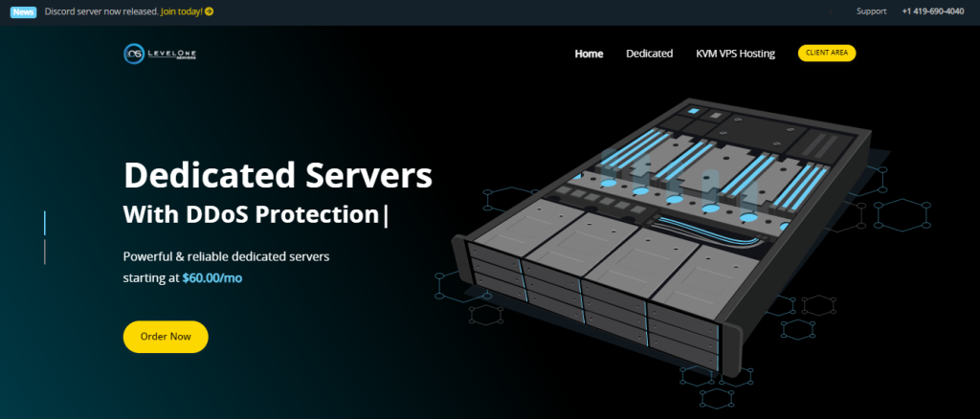The width and height of the screenshot is (980, 419).
Task: Click the Order Now button
Action: pos(166,337)
